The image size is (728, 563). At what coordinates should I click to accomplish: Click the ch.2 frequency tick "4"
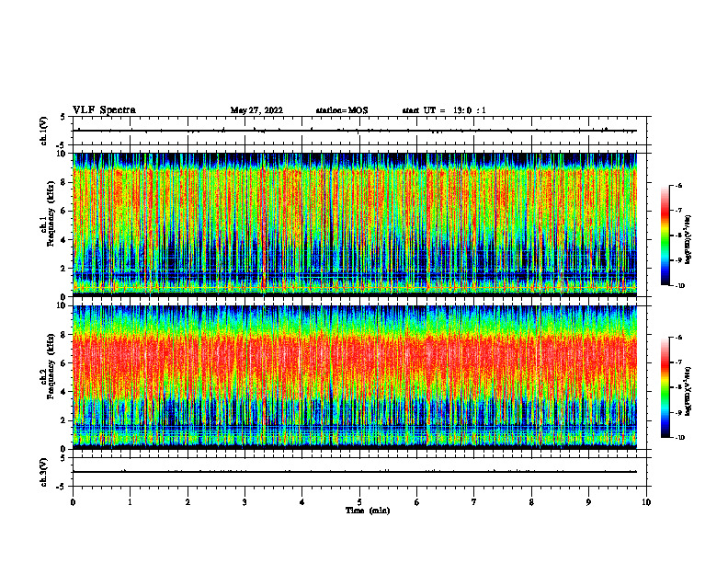[x=64, y=392]
